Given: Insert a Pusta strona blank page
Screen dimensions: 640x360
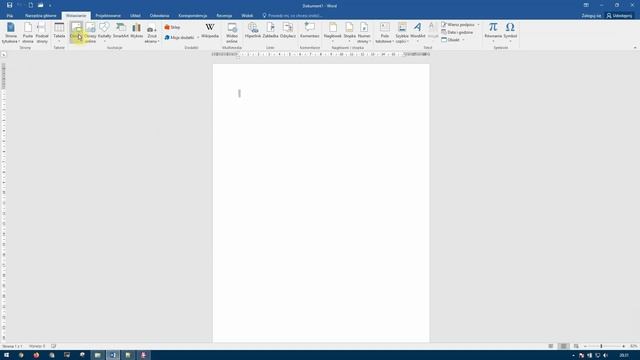Looking at the screenshot, I should click(28, 33).
